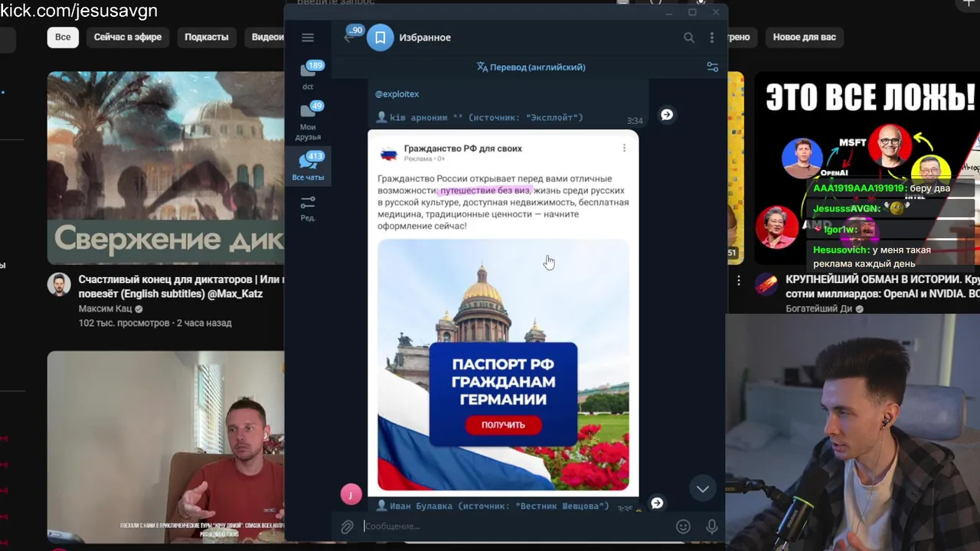Open video title КРУПНЕЙШИЙ ОБМАН В ИСТОРИИ
Viewport: 980px width, 551px height.
click(x=882, y=287)
